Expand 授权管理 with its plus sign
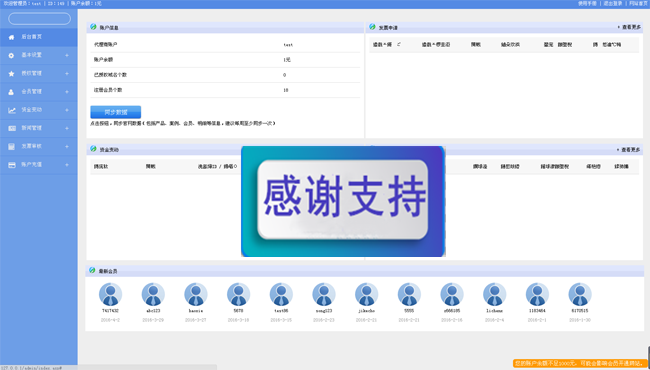650x370 pixels. 67,73
